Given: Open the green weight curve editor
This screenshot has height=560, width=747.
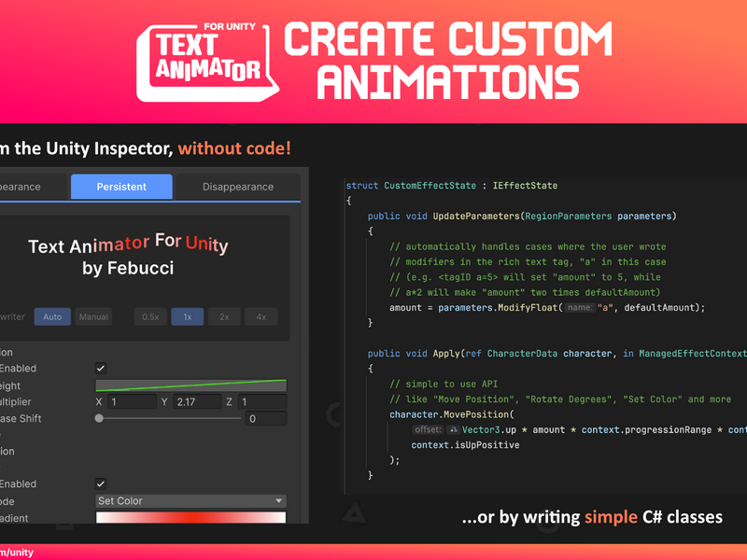Looking at the screenshot, I should 191,385.
